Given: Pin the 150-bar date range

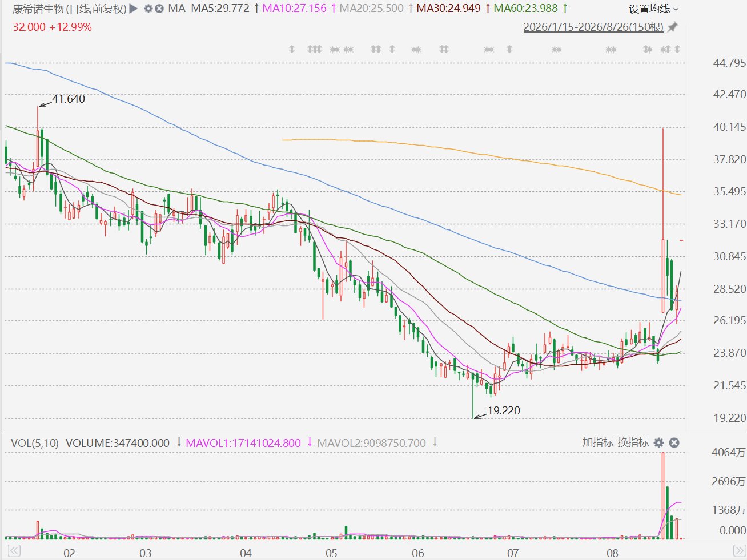Looking at the screenshot, I should (673, 27).
